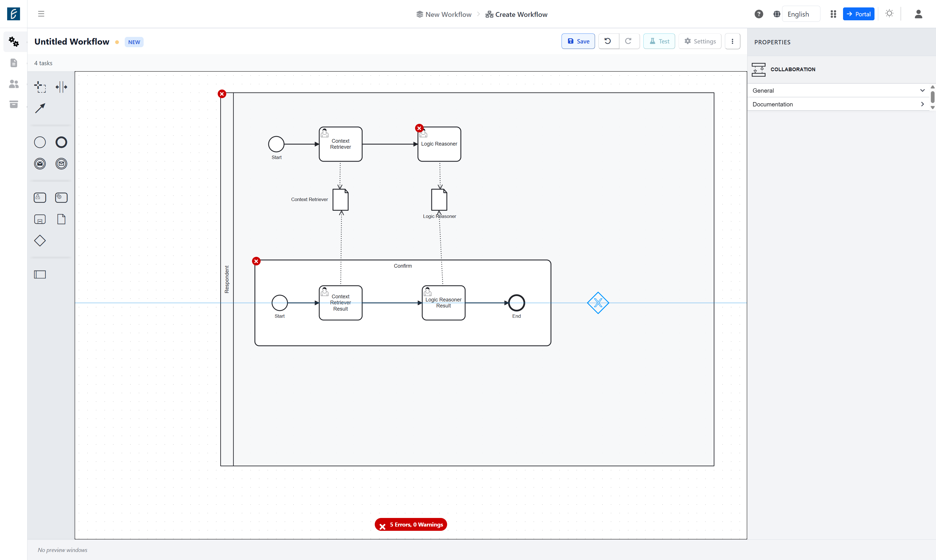The height and width of the screenshot is (560, 936).
Task: Click the properties panel scrollbar
Action: click(932, 97)
